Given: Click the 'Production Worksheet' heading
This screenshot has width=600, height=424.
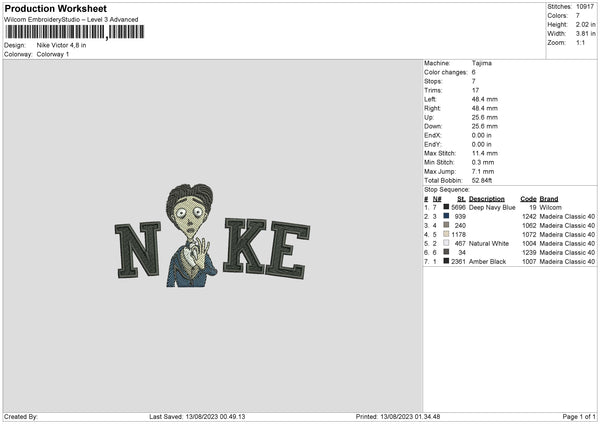Looking at the screenshot, I should pyautogui.click(x=55, y=8).
